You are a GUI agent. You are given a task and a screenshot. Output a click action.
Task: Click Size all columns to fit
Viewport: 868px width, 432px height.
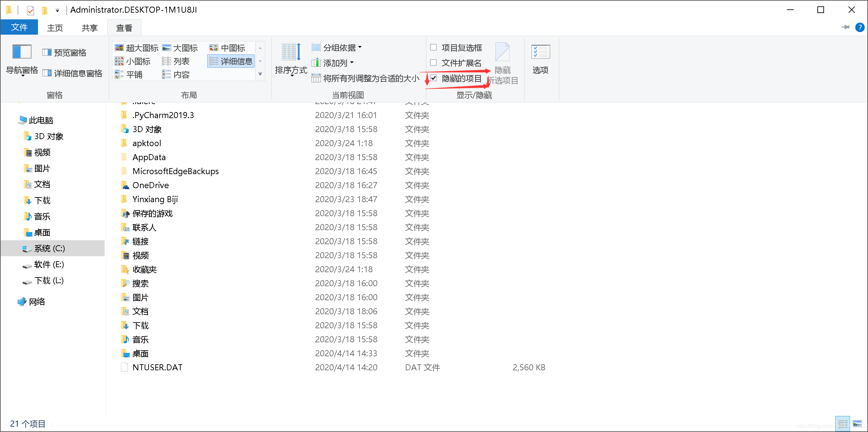coord(366,78)
